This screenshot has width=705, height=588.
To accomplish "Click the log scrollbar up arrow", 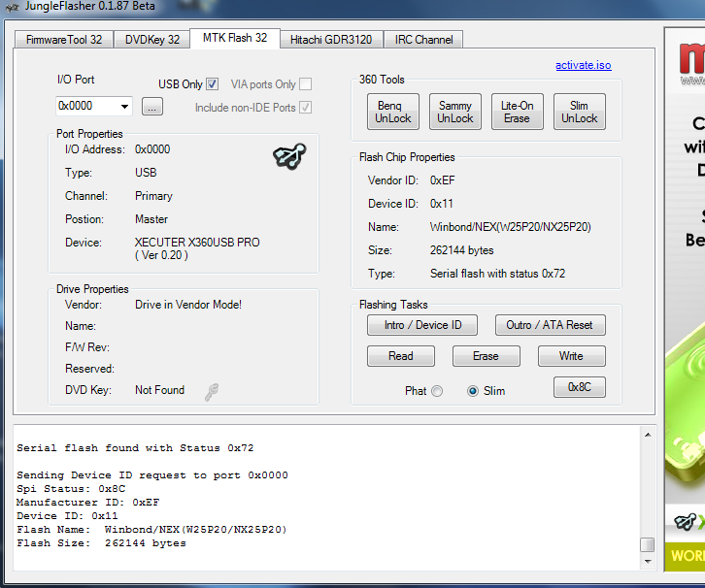I will coord(648,435).
